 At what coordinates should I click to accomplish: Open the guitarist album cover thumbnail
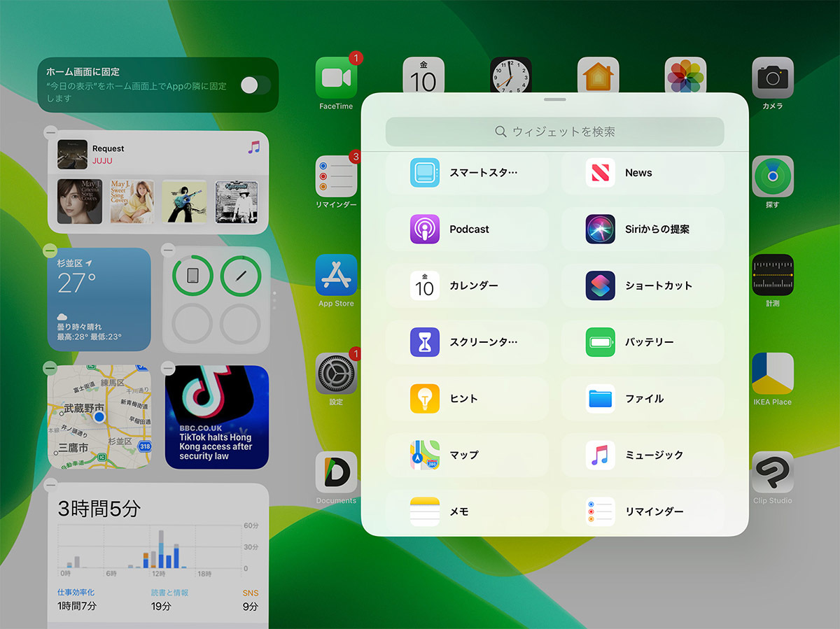click(184, 202)
